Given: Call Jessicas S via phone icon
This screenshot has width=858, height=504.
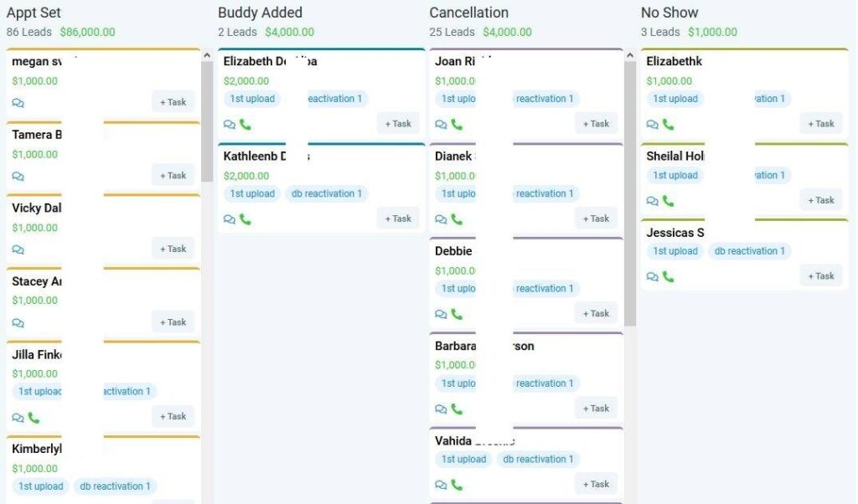Looking at the screenshot, I should 668,276.
